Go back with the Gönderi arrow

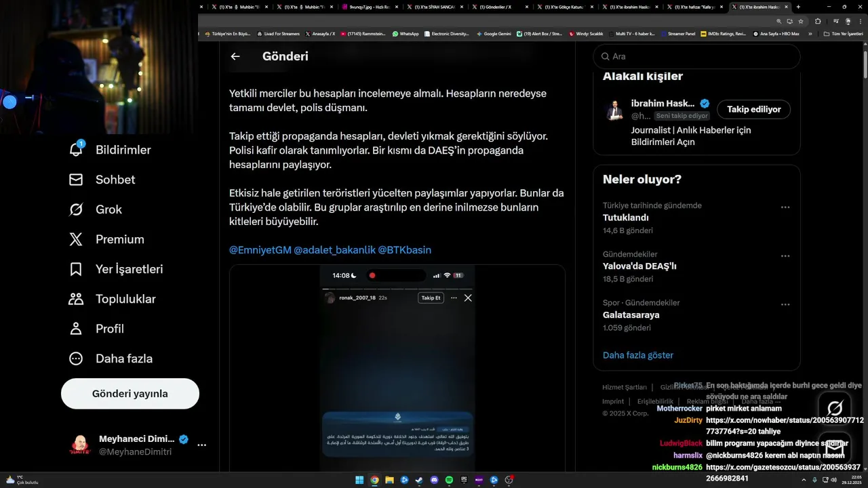(235, 56)
